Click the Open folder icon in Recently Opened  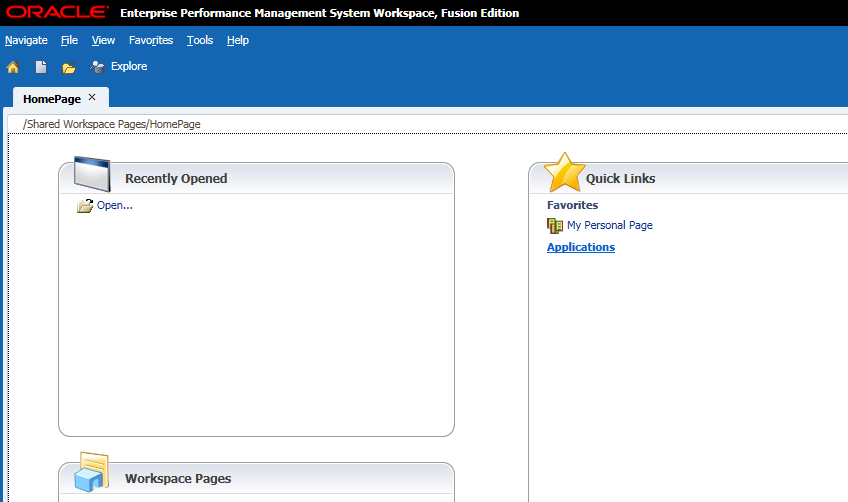[85, 206]
